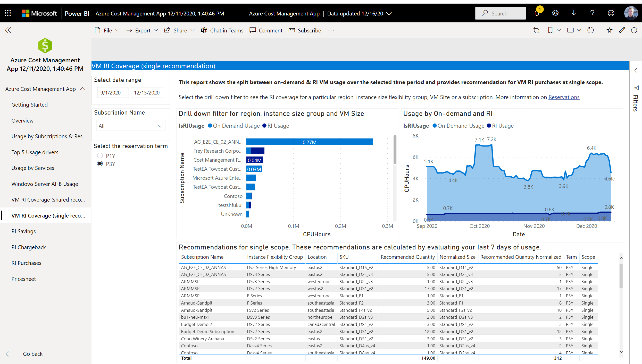This screenshot has height=364, width=642.
Task: Sort by Recommended Quantity column header
Action: 407,257
